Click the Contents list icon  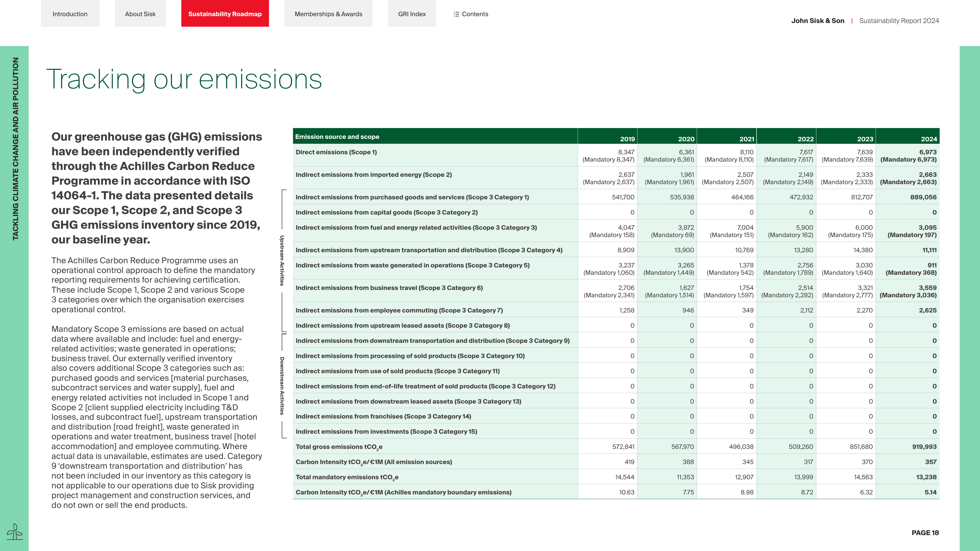(x=456, y=14)
